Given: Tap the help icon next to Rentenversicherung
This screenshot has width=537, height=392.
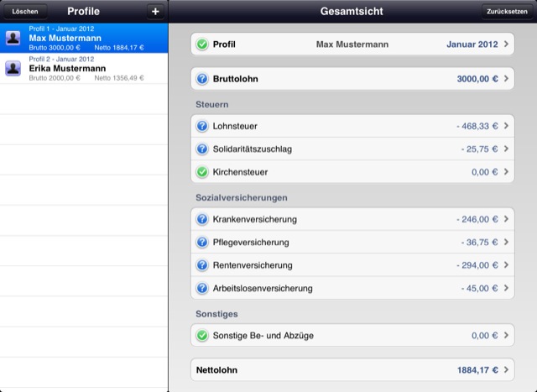Looking at the screenshot, I should pos(201,265).
